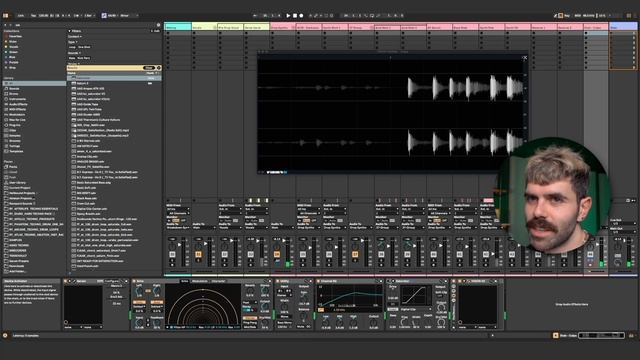This screenshot has width=640, height=360.
Task: Open the 1 Bar quantization menu
Action: coord(89,16)
